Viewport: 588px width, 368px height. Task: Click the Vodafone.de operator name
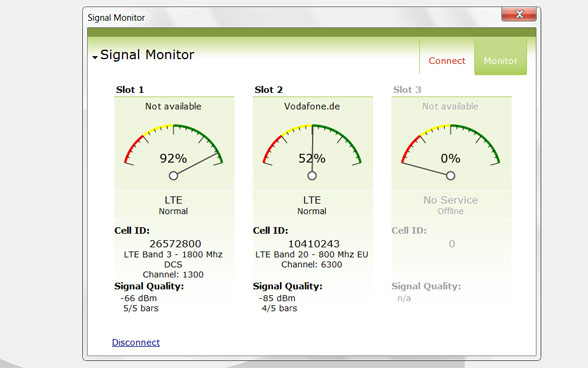(x=312, y=107)
